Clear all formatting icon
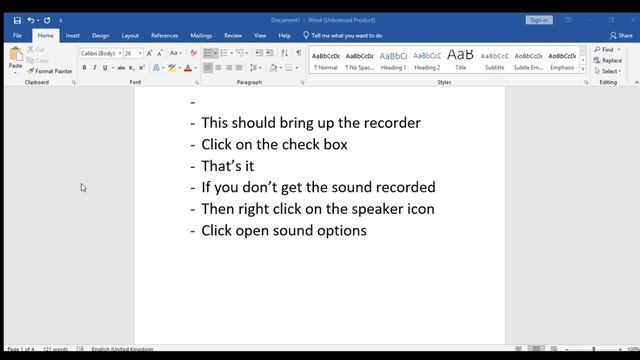The height and width of the screenshot is (360, 640). (193, 53)
